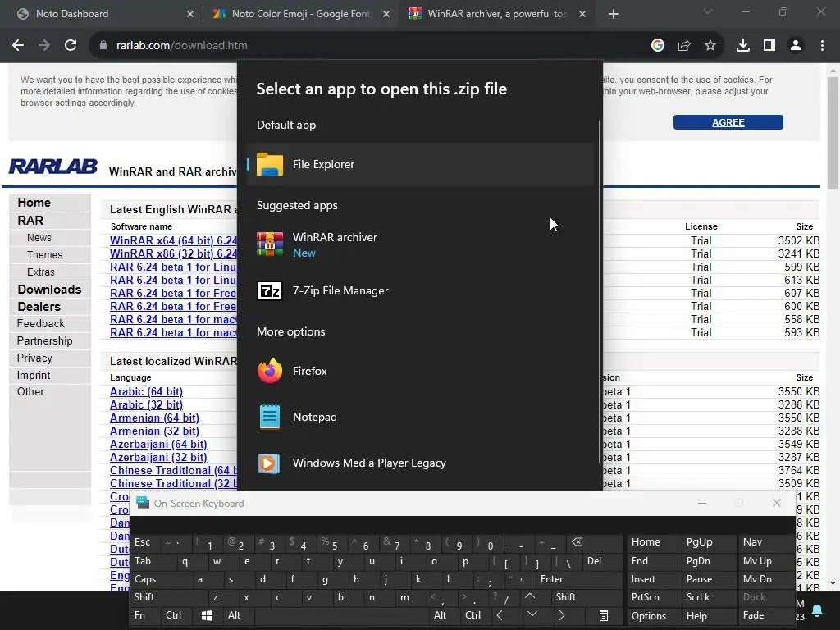Open Privacy sidebar link
The width and height of the screenshot is (840, 630).
(34, 358)
